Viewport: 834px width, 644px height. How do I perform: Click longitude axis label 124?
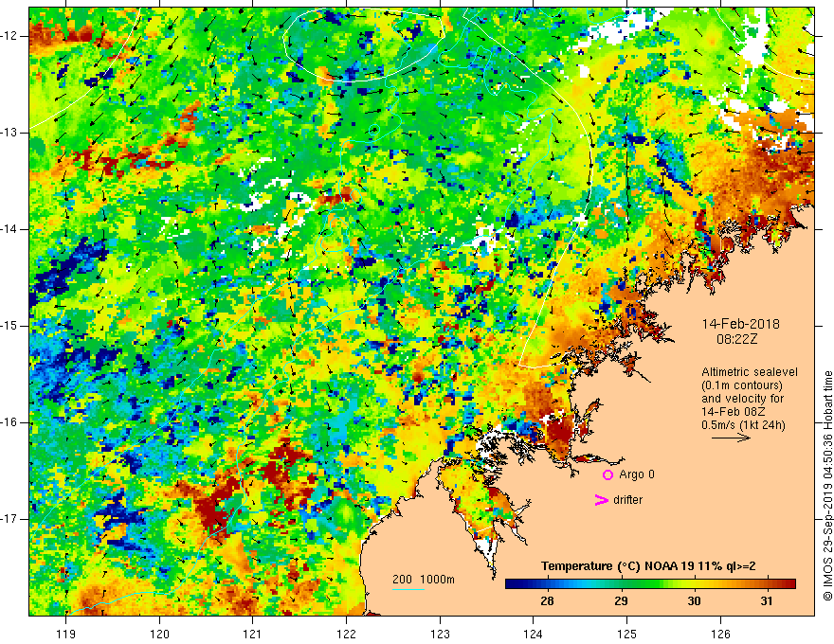(534, 634)
